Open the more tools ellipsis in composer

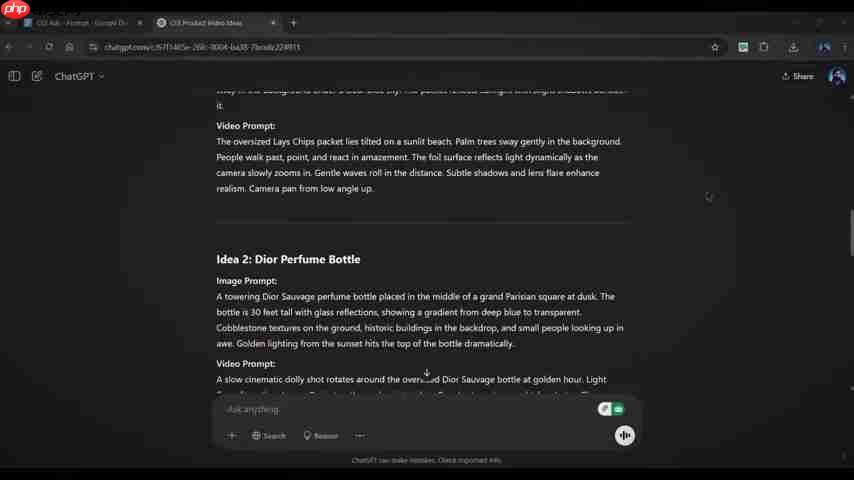point(360,436)
